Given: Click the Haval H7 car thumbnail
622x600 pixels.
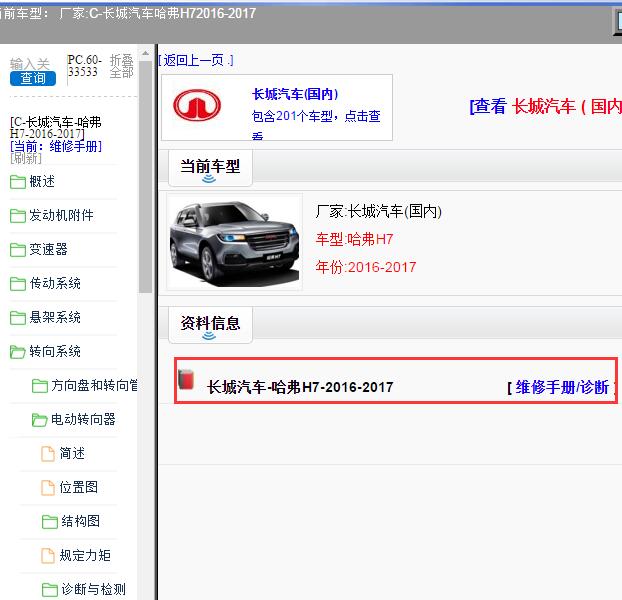Looking at the screenshot, I should coord(234,242).
